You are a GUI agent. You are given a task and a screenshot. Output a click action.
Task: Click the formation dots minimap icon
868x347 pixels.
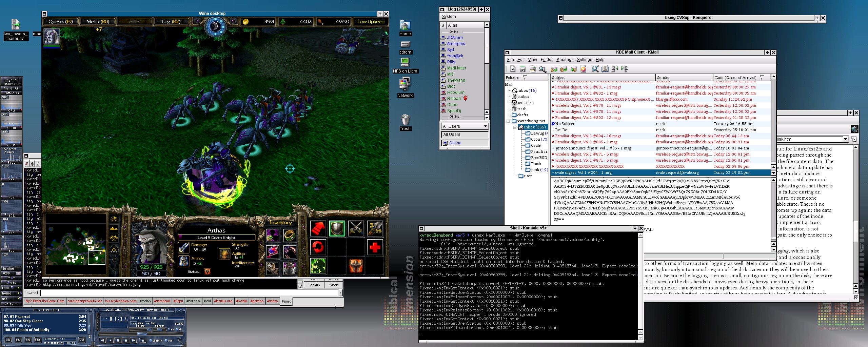click(x=114, y=250)
